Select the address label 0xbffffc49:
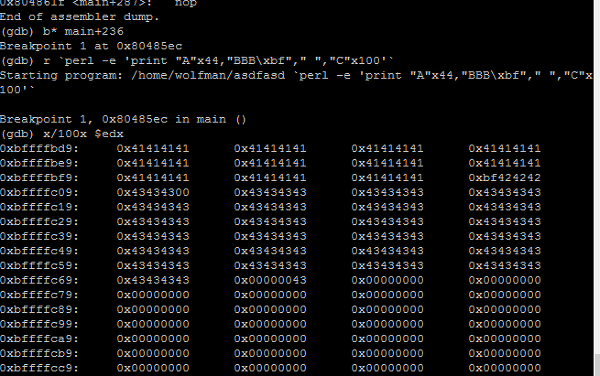The image size is (600, 376). click(x=39, y=251)
